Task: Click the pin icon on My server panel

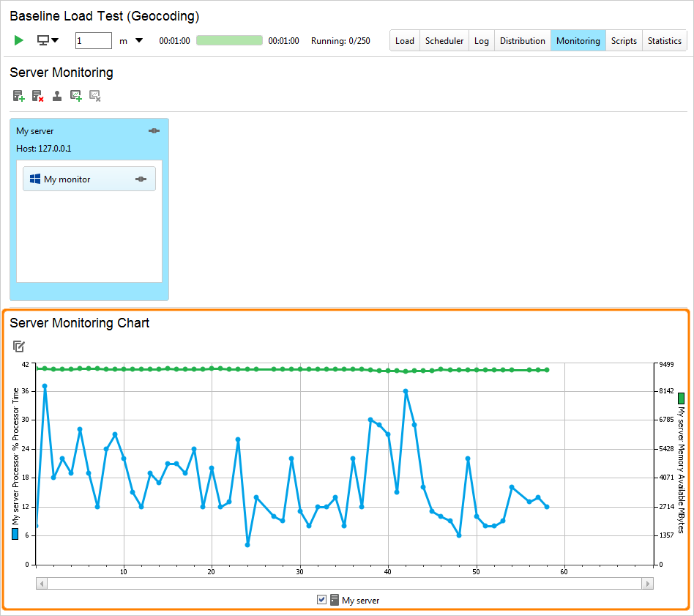Action: (154, 130)
